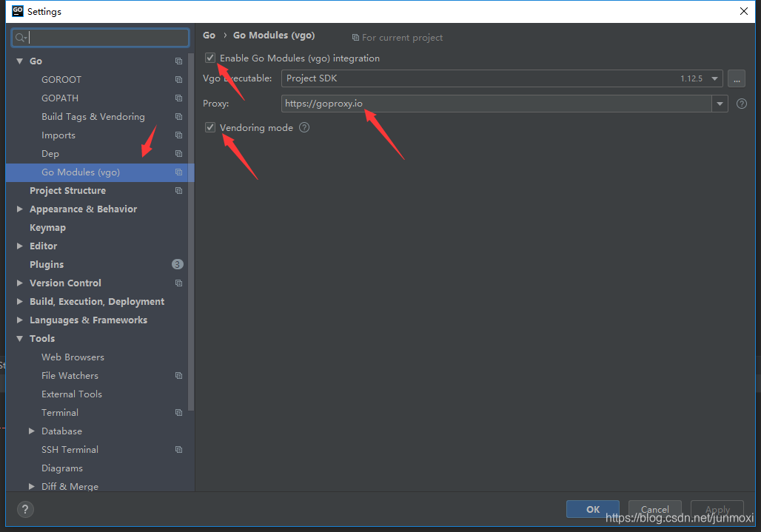Click the Vendoring mode help icon
761x532 pixels.
pyautogui.click(x=304, y=127)
